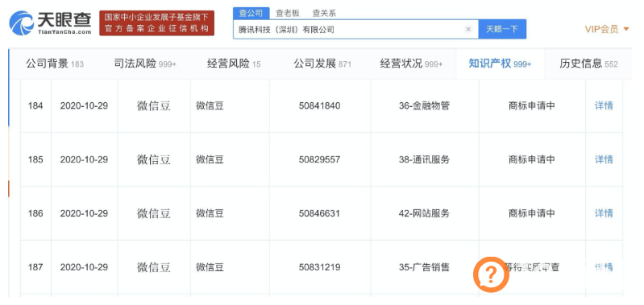Open 详情 for trademark row 184
This screenshot has height=305, width=644.
click(x=604, y=105)
